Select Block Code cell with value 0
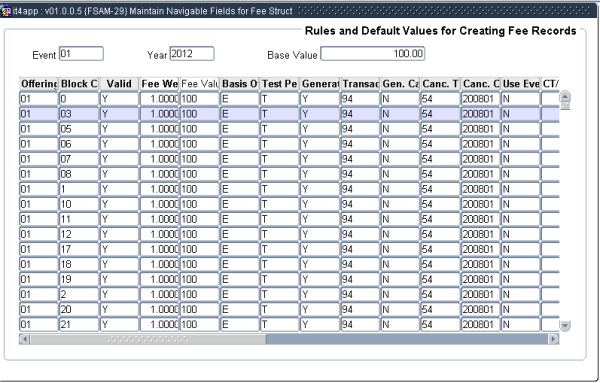Viewport: 600px width, 383px height. coord(79,99)
